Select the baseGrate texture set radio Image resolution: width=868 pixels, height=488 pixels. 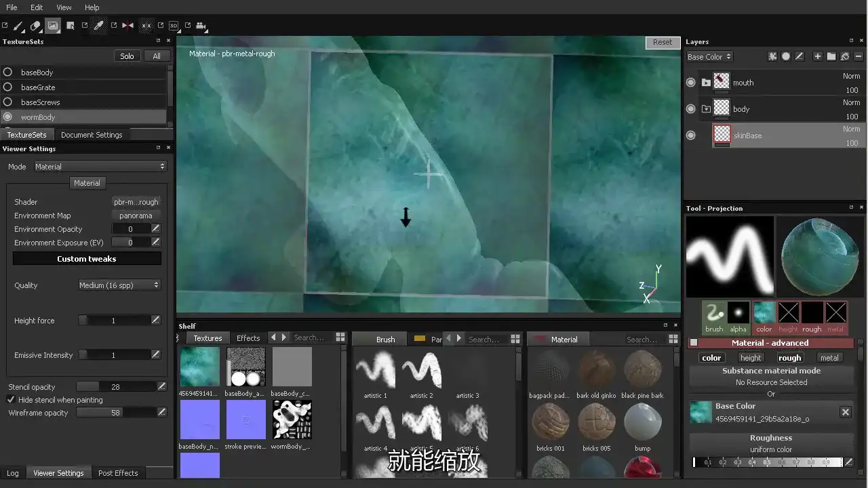pyautogui.click(x=8, y=87)
